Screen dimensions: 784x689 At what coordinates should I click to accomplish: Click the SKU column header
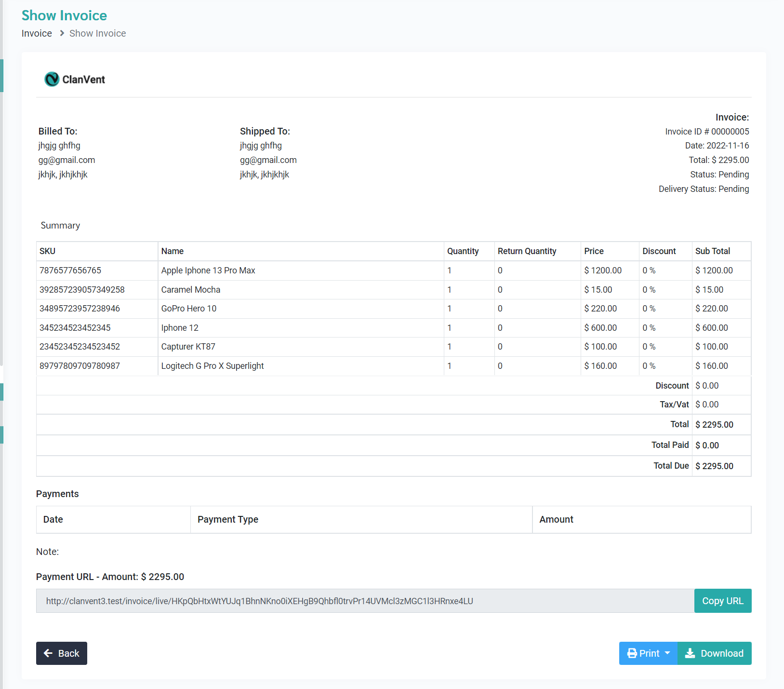coord(47,251)
